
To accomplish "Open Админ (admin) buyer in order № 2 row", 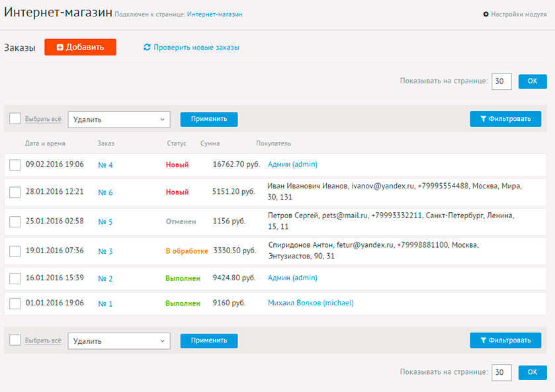I will click(x=293, y=278).
